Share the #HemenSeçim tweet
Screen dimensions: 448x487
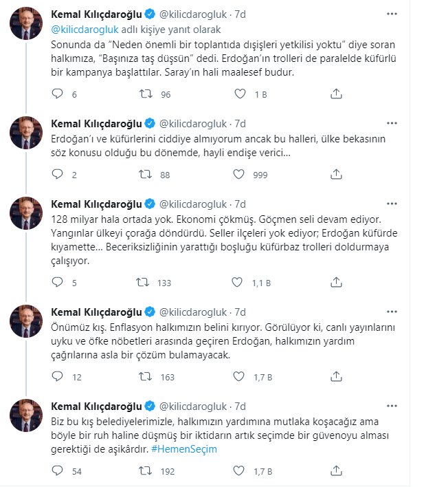tap(336, 470)
